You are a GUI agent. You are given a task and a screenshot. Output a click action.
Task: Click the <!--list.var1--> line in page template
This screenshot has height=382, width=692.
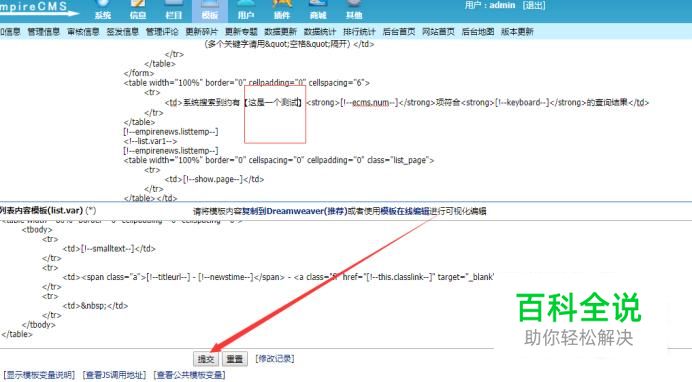(150, 141)
